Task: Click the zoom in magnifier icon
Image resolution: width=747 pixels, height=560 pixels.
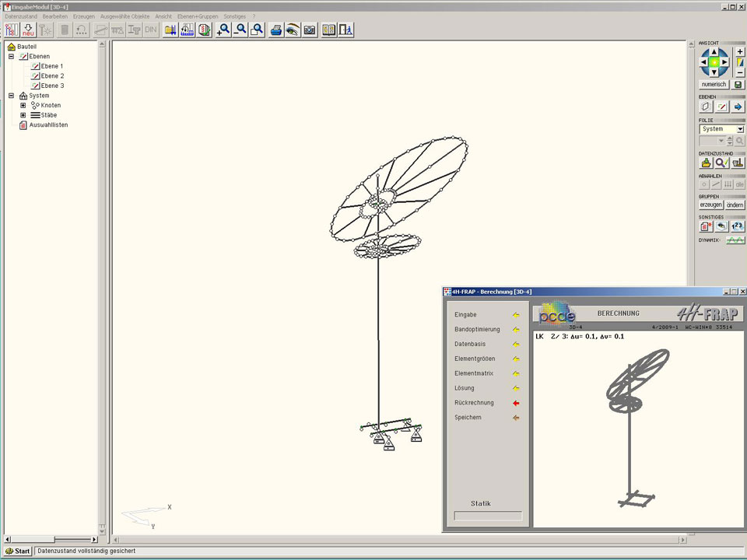Action: 223,30
